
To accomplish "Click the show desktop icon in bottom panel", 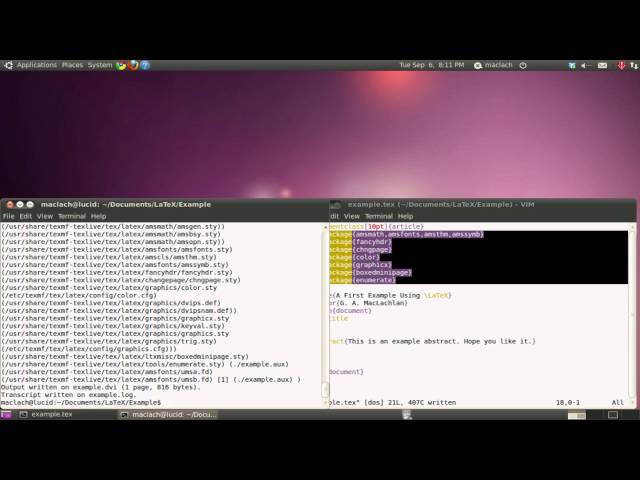I will click(6, 415).
